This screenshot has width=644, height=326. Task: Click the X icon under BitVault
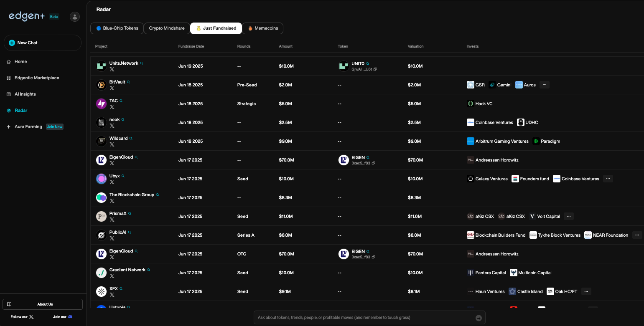(x=112, y=88)
